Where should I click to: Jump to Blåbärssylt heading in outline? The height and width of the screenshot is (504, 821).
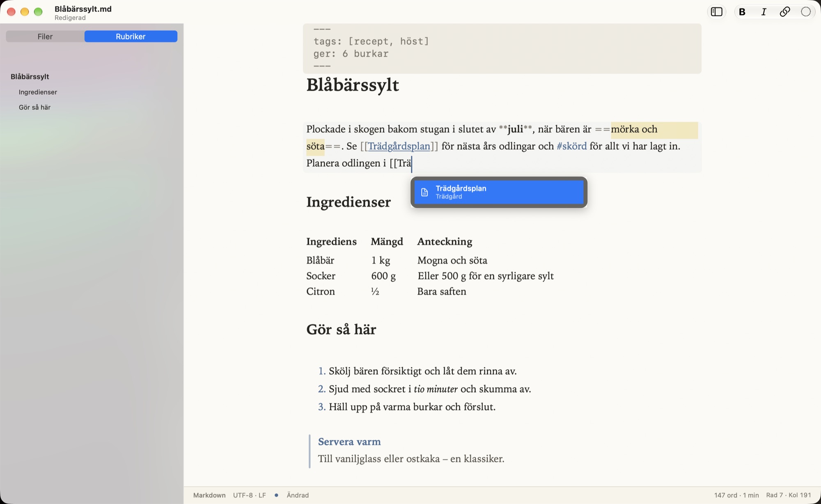[30, 77]
